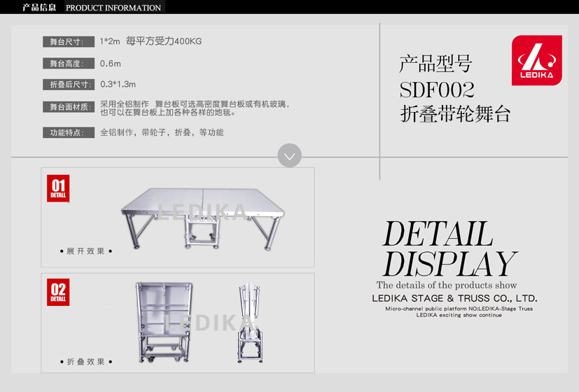The width and height of the screenshot is (579, 392).
Task: Click the 折叠效果 caption
Action: click(x=85, y=362)
